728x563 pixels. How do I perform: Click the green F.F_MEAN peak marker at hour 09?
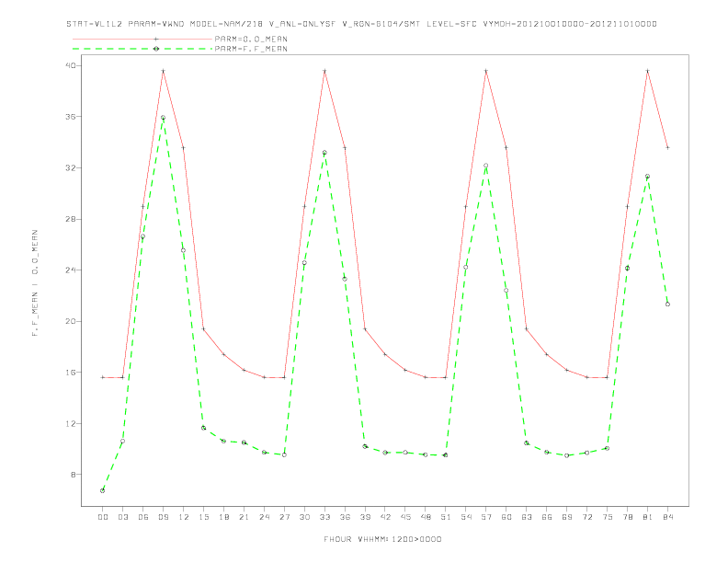pyautogui.click(x=163, y=118)
